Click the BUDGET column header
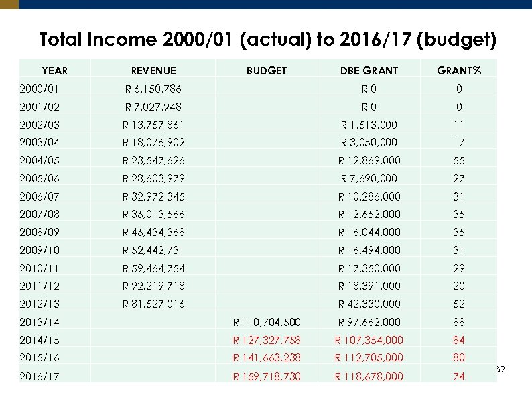Screen dimensions: 532x399 266,70
